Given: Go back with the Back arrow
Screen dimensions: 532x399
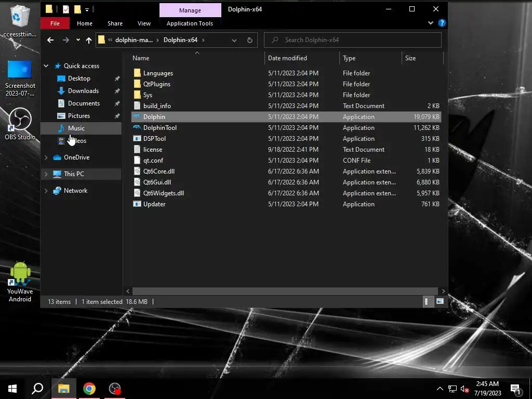Looking at the screenshot, I should pyautogui.click(x=50, y=40).
